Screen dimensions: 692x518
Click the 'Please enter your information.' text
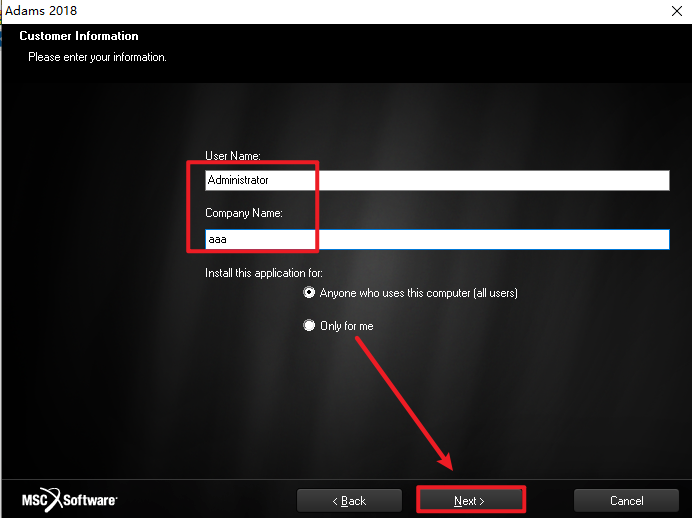(x=97, y=57)
